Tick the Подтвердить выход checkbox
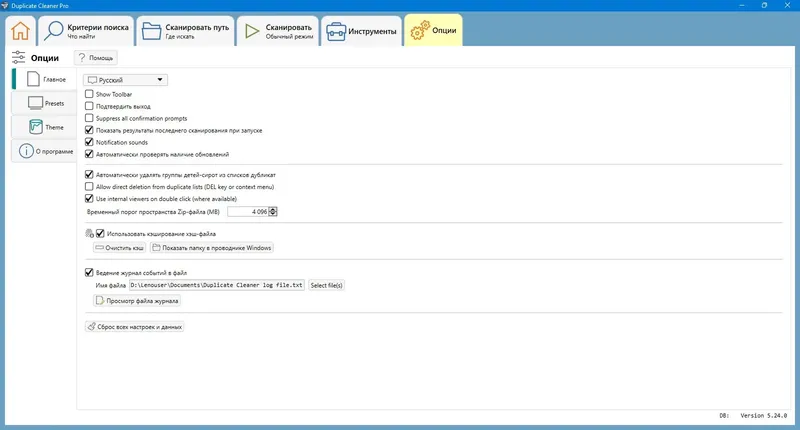 89,106
